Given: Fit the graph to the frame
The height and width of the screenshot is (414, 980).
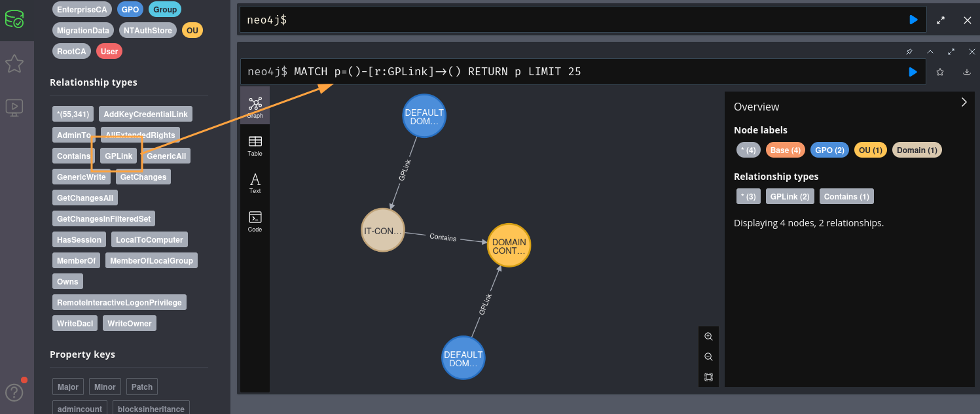Looking at the screenshot, I should [x=708, y=377].
